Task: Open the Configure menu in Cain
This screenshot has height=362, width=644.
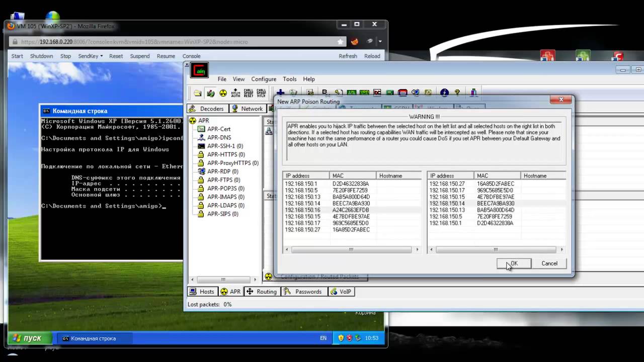Action: 264,79
